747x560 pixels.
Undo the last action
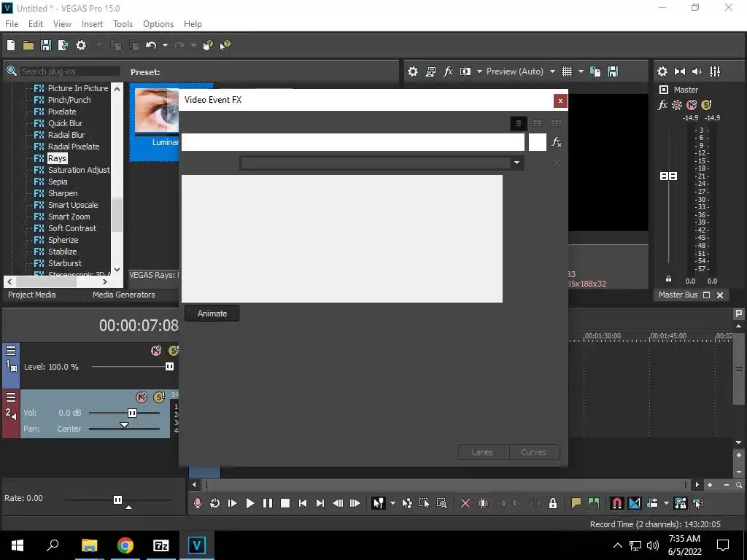pyautogui.click(x=151, y=45)
